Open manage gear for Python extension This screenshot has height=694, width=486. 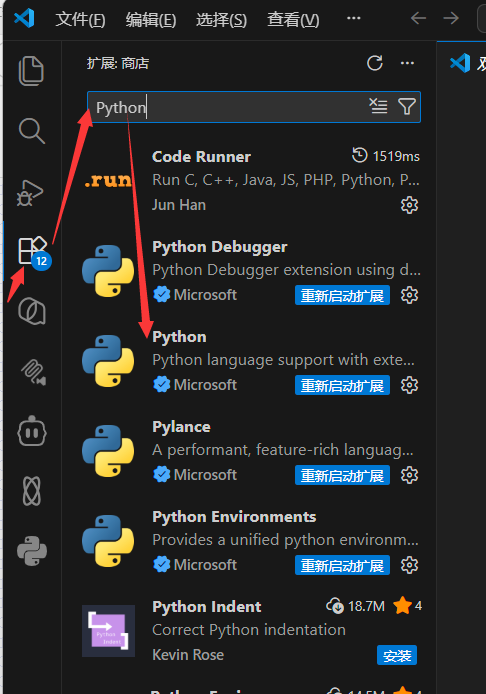409,385
